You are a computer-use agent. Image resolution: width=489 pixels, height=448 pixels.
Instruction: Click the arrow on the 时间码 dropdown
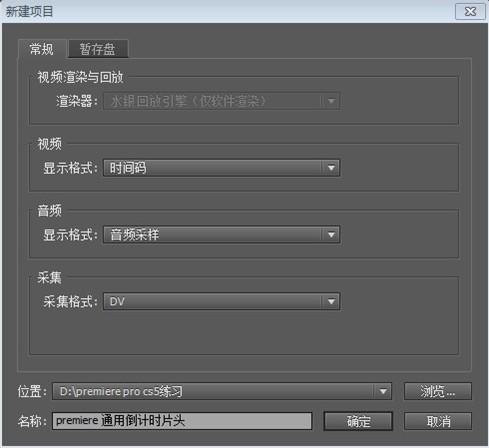(331, 168)
